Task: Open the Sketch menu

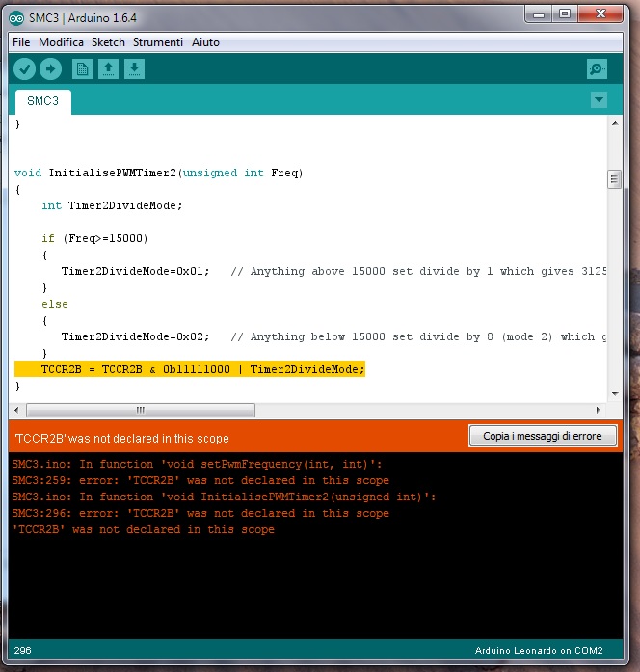Action: 108,42
